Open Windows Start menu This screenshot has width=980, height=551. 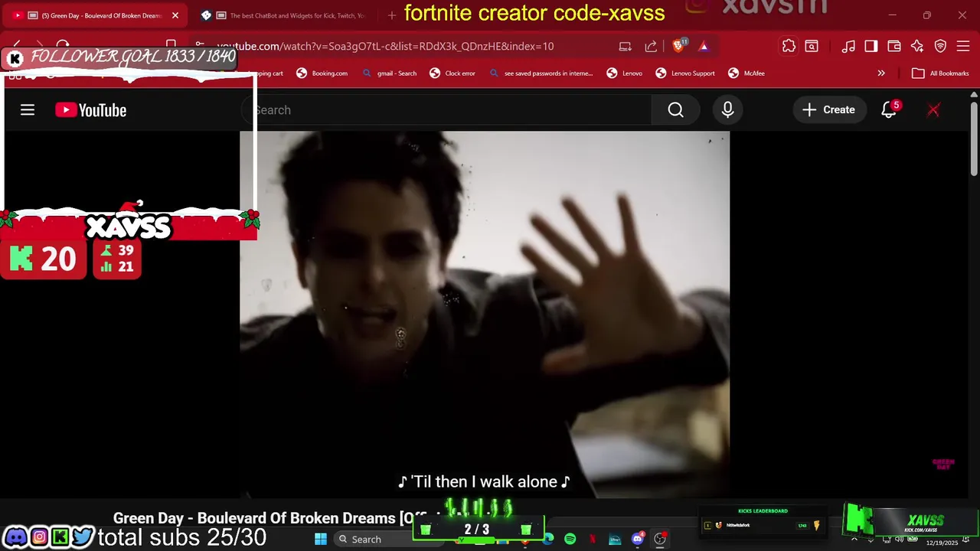[321, 539]
